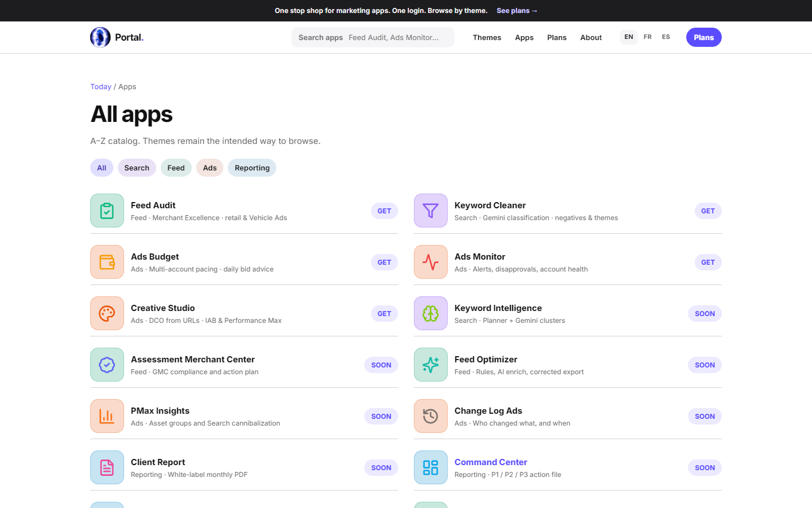Image resolution: width=812 pixels, height=508 pixels.
Task: Click the Portal brand name
Action: (129, 37)
